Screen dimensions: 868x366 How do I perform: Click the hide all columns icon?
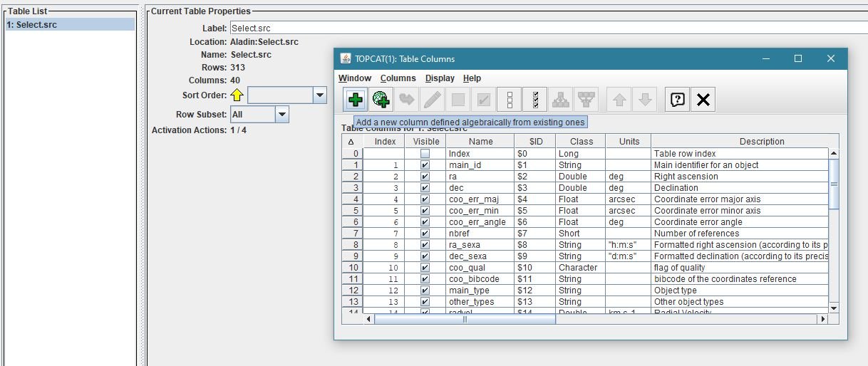point(510,100)
